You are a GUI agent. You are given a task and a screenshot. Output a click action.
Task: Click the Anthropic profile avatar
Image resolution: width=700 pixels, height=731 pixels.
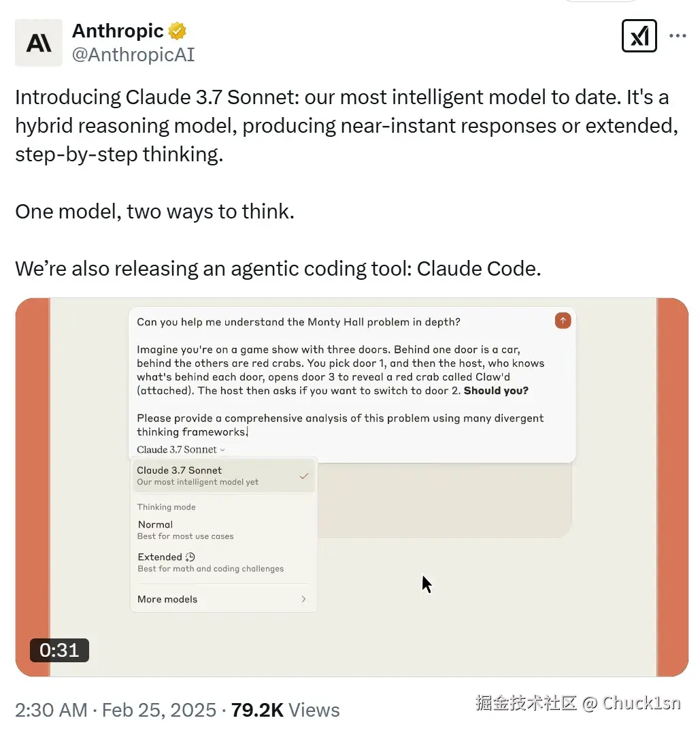pos(39,43)
